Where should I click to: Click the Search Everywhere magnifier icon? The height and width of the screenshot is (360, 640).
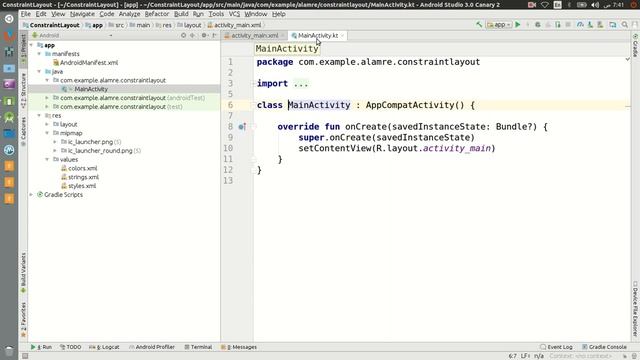624,25
